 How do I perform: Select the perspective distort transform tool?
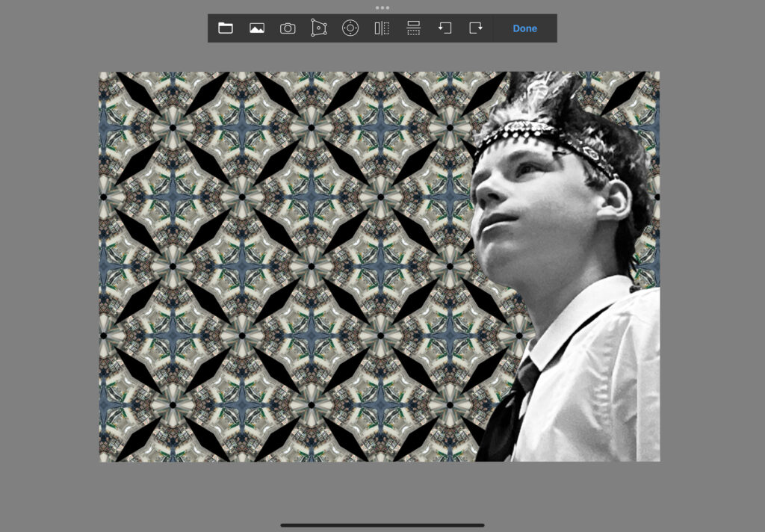tap(319, 28)
